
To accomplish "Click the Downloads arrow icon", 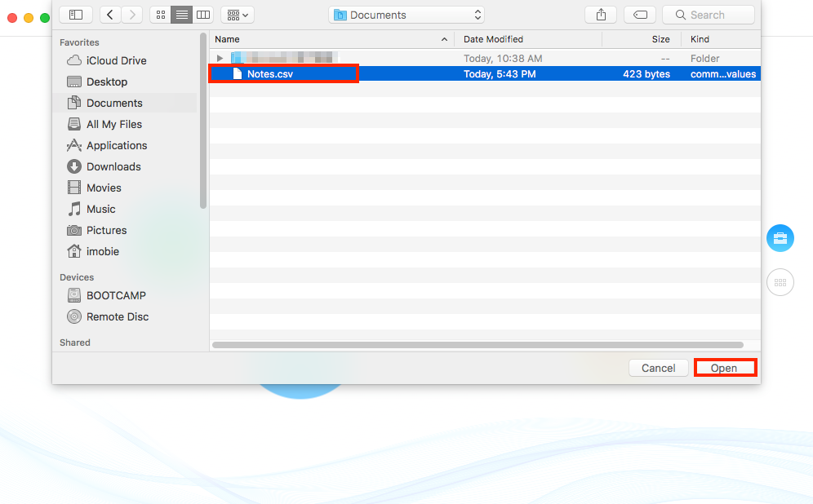I will pos(74,166).
